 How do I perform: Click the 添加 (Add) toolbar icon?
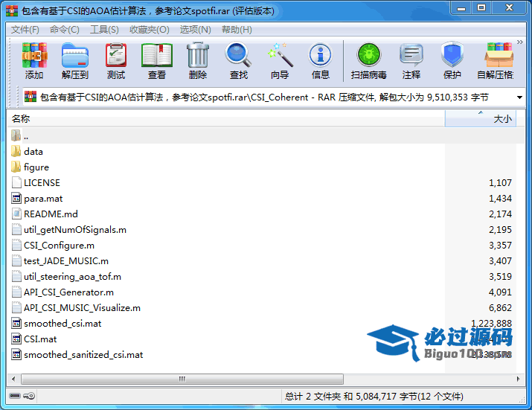(x=34, y=61)
